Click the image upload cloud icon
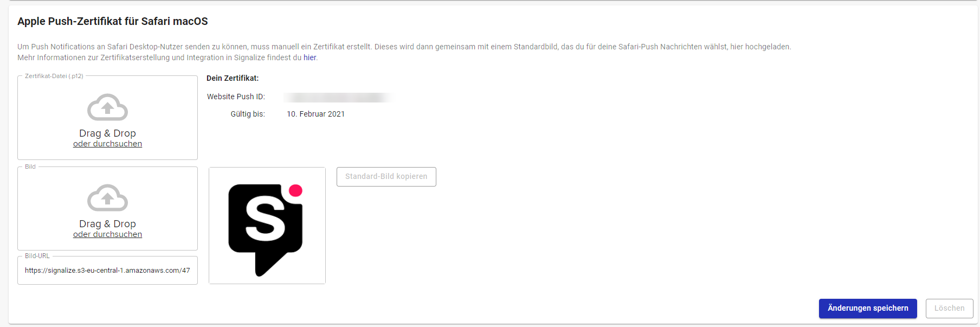The height and width of the screenshot is (327, 980). click(x=107, y=197)
